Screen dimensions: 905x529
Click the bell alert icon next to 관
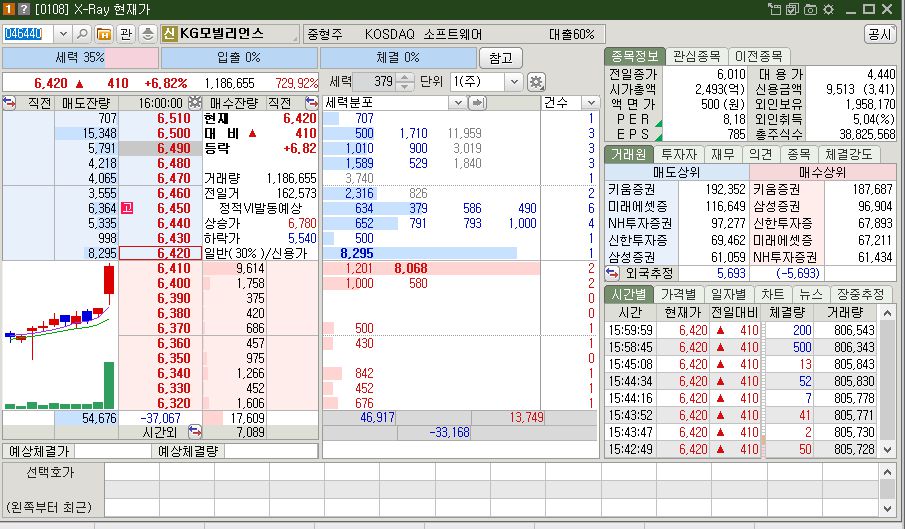148,34
